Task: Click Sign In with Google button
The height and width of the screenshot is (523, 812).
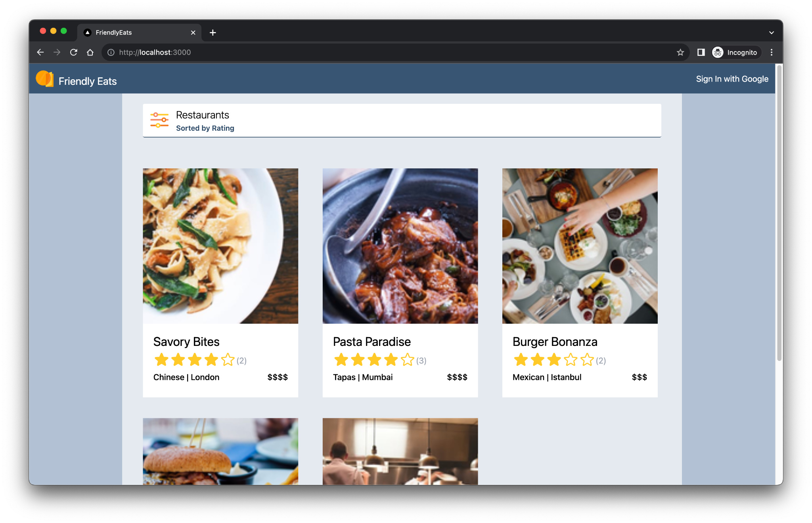Action: tap(732, 79)
